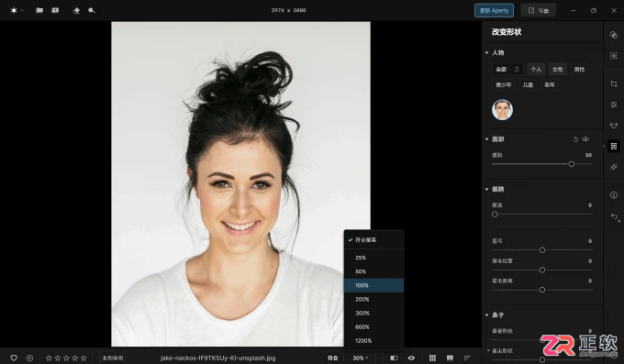
Task: Choose the checked fit-to-screen zoom option
Action: tap(373, 240)
